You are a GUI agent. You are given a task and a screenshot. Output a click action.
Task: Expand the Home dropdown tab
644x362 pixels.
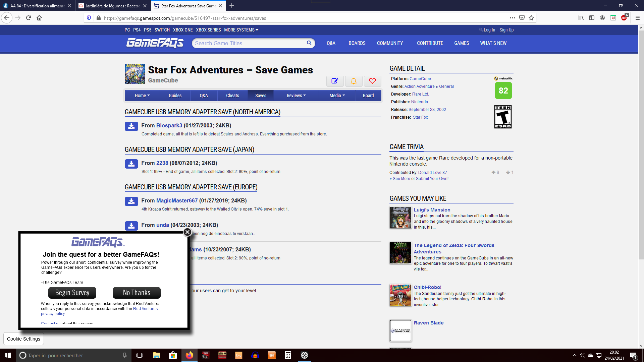pos(142,96)
